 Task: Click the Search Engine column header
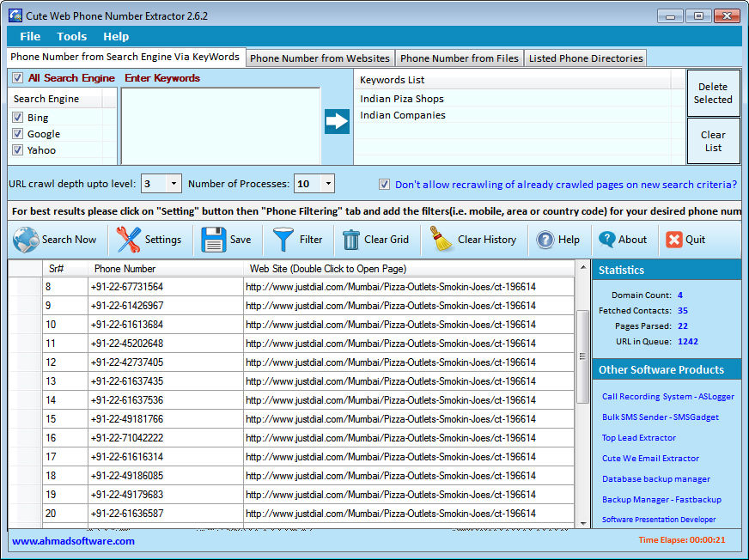pos(54,99)
